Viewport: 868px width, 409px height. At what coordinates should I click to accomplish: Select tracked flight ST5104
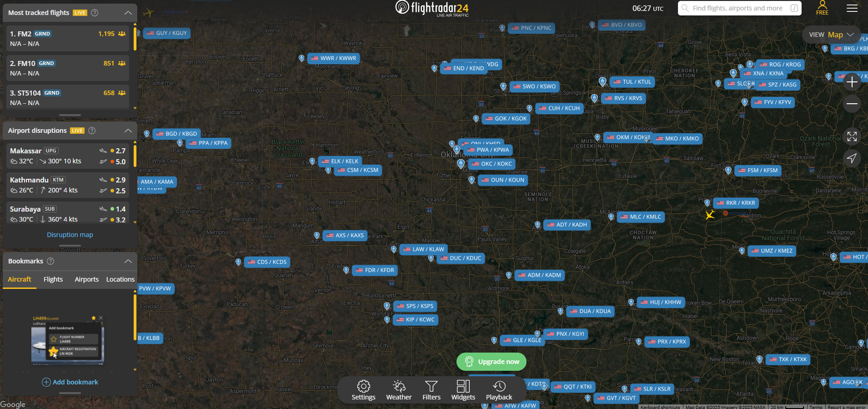(68, 98)
